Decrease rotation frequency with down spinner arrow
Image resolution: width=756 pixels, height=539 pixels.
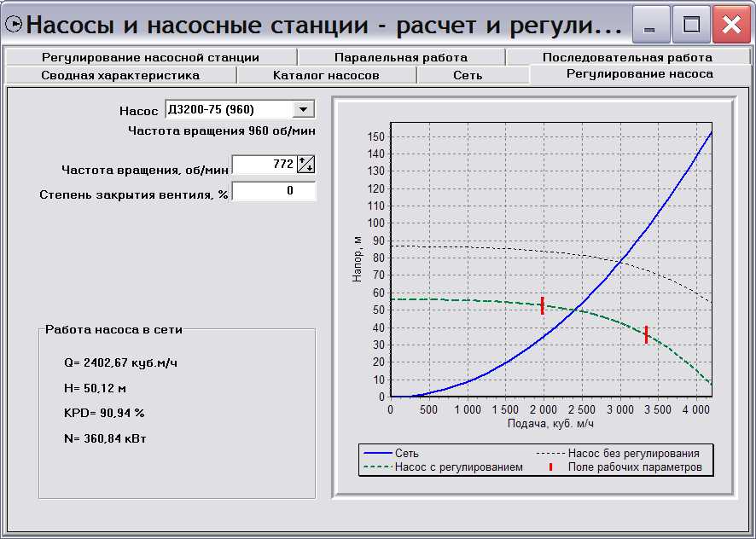(307, 169)
